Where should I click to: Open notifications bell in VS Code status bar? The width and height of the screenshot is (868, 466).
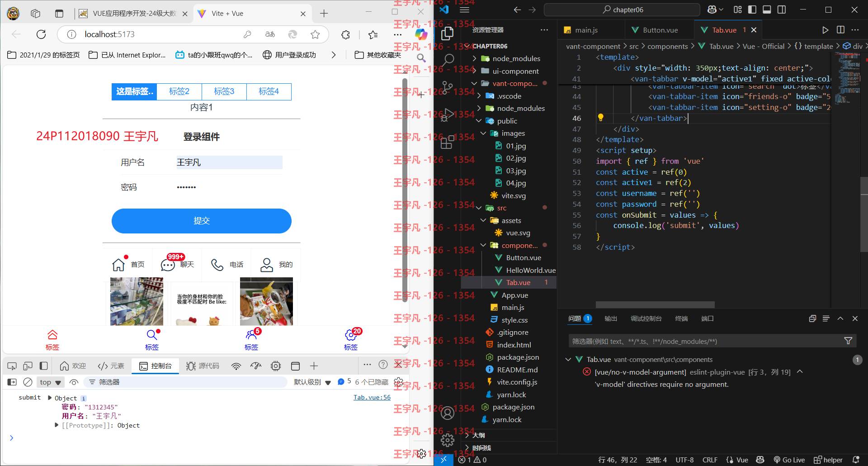click(855, 460)
